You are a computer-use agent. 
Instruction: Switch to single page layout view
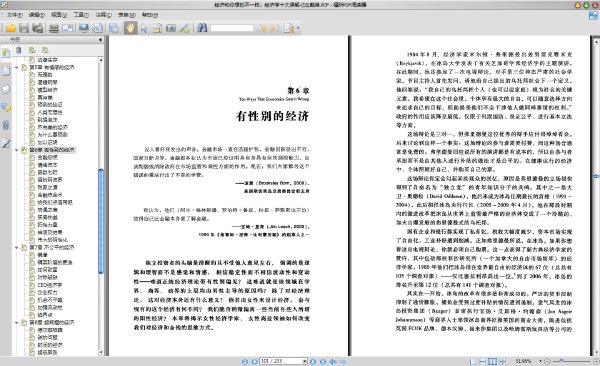[x=473, y=361]
